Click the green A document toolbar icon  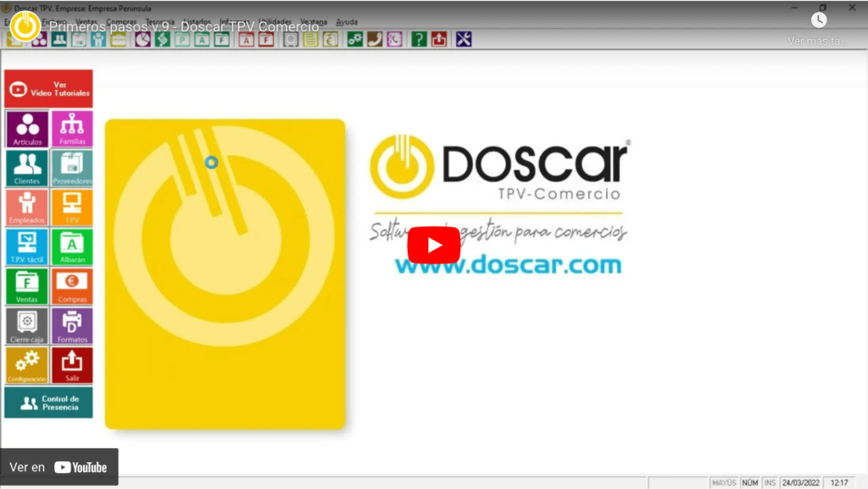202,40
